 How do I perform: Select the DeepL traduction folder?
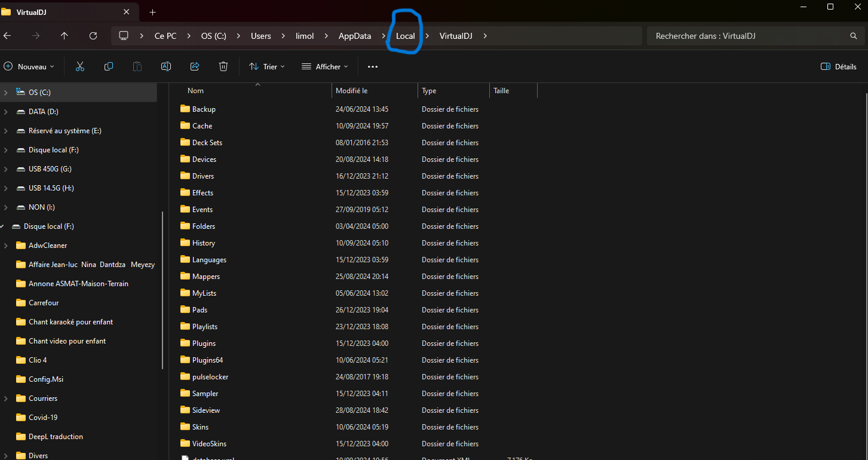pyautogui.click(x=56, y=437)
